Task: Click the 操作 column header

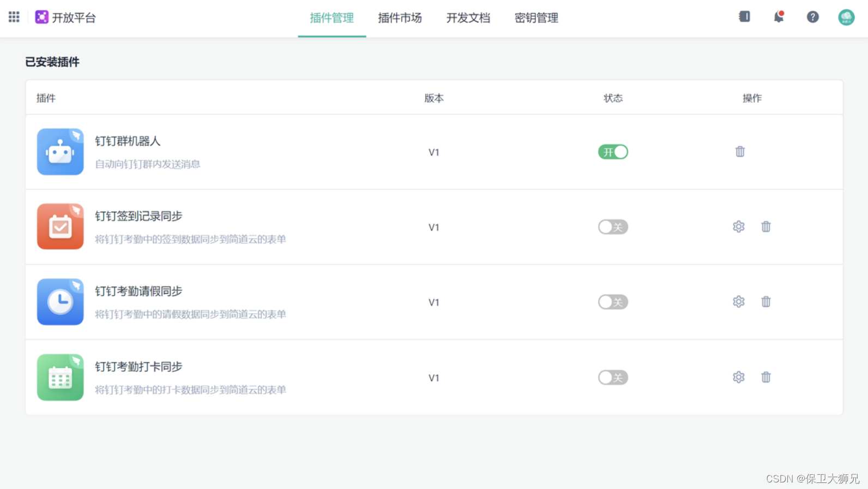Action: 752,98
